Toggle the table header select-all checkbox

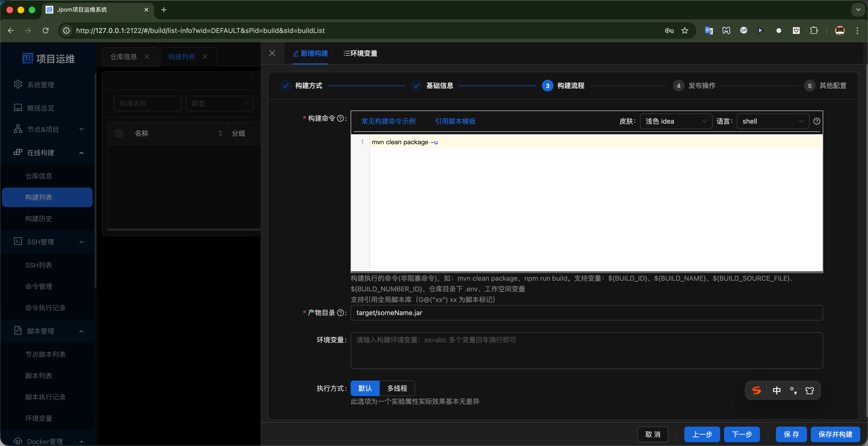click(119, 134)
